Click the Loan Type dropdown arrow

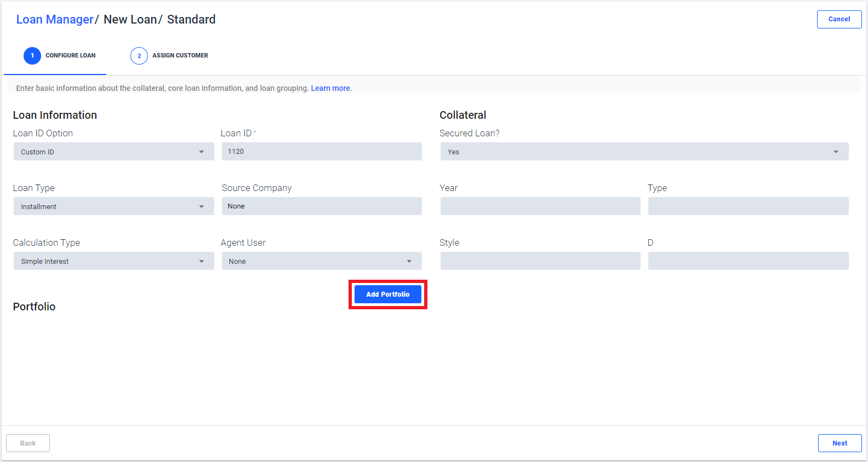click(202, 207)
